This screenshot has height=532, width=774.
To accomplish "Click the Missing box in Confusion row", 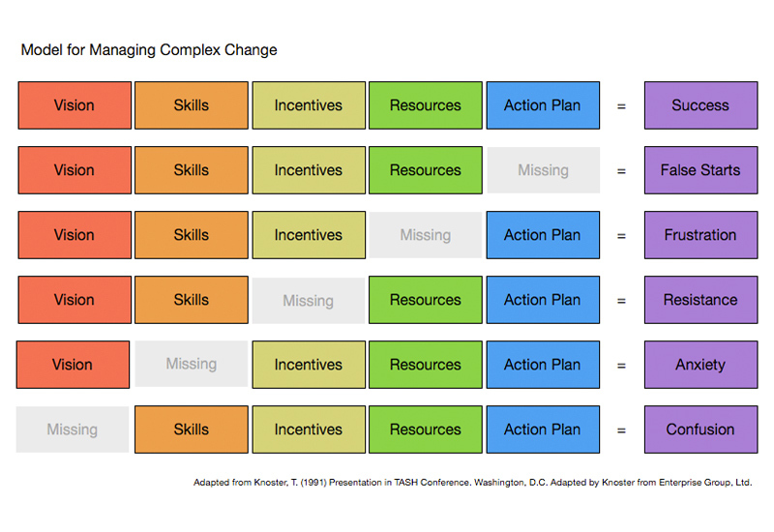I will pos(73,429).
